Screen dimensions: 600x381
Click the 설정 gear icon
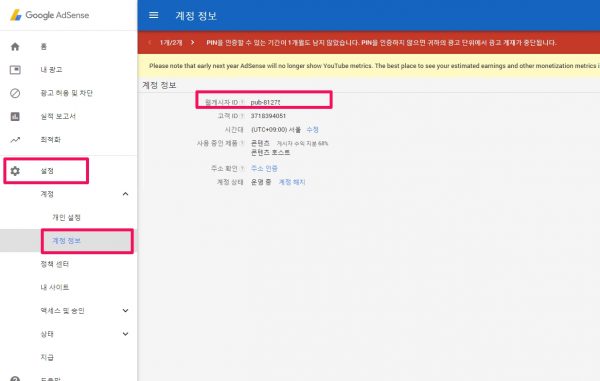(x=15, y=171)
